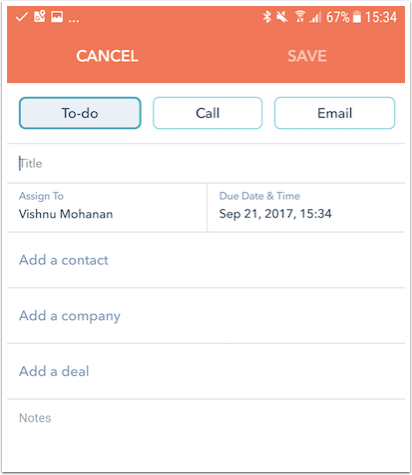The height and width of the screenshot is (475, 412).
Task: Tap the checkmark notification icon
Action: 21,17
